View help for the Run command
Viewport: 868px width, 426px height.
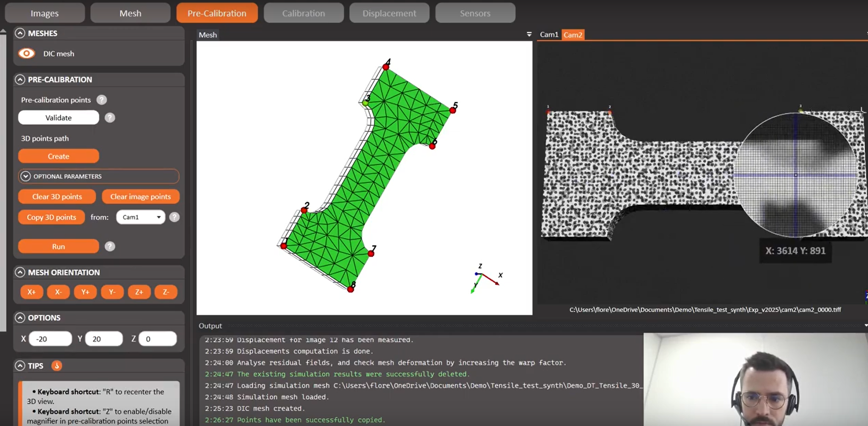[110, 246]
